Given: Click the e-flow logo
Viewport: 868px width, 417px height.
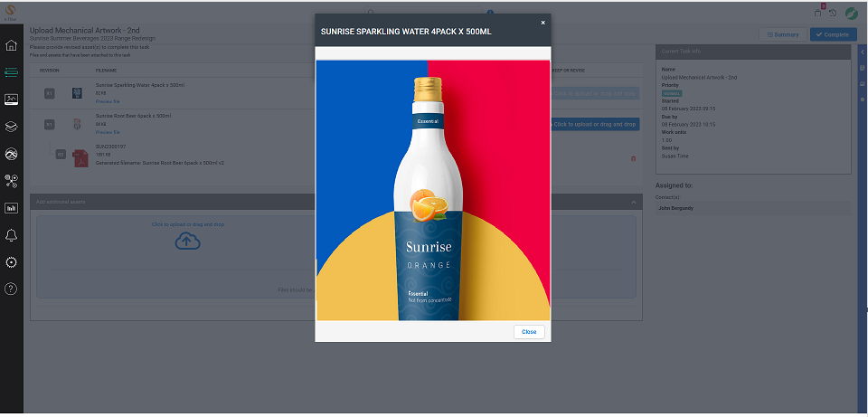Looking at the screenshot, I should (11, 13).
